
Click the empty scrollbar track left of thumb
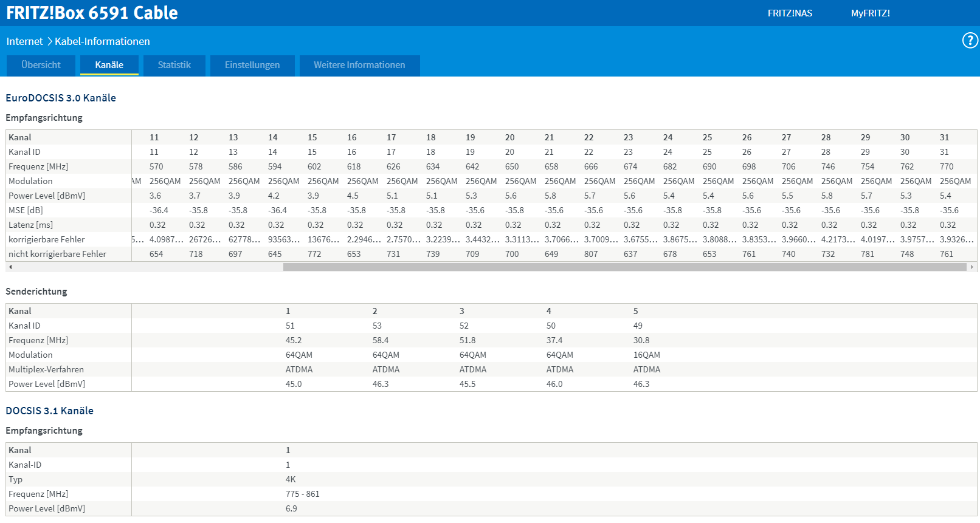pyautogui.click(x=146, y=267)
